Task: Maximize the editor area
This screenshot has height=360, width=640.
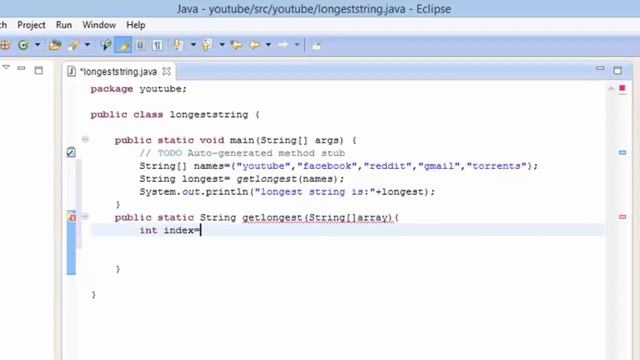Action: point(618,70)
